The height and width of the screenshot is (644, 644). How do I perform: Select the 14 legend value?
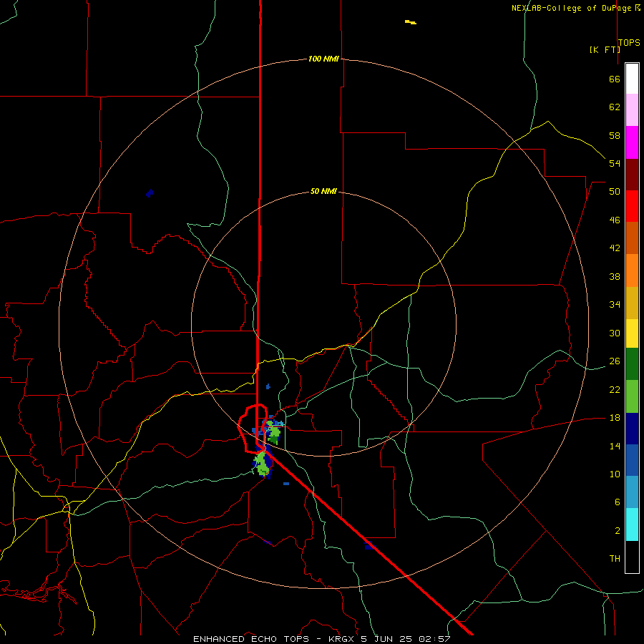(615, 446)
